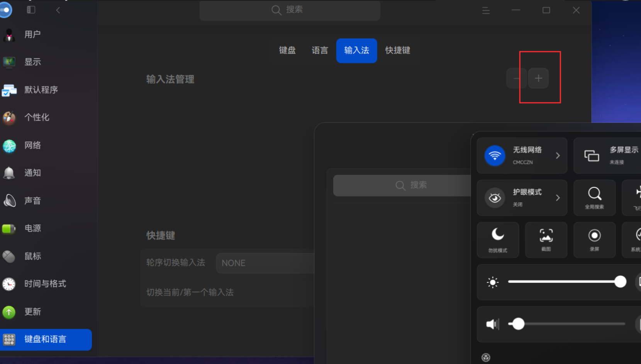Open the hamburger menu in title bar
The image size is (641, 364).
click(486, 11)
